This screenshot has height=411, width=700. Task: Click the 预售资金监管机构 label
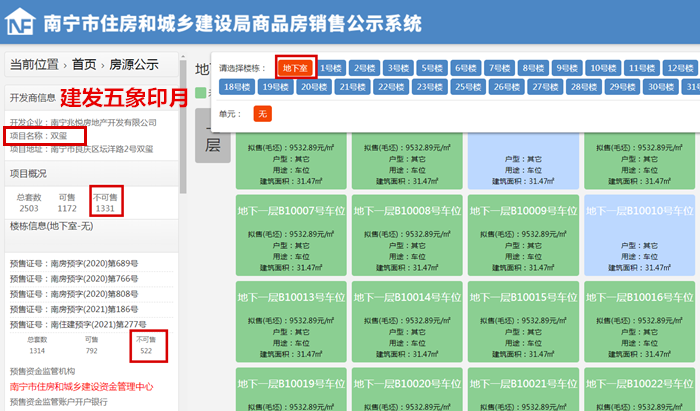[42, 371]
